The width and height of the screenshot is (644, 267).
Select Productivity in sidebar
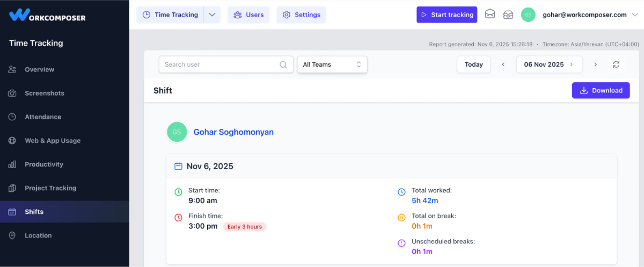[64, 164]
